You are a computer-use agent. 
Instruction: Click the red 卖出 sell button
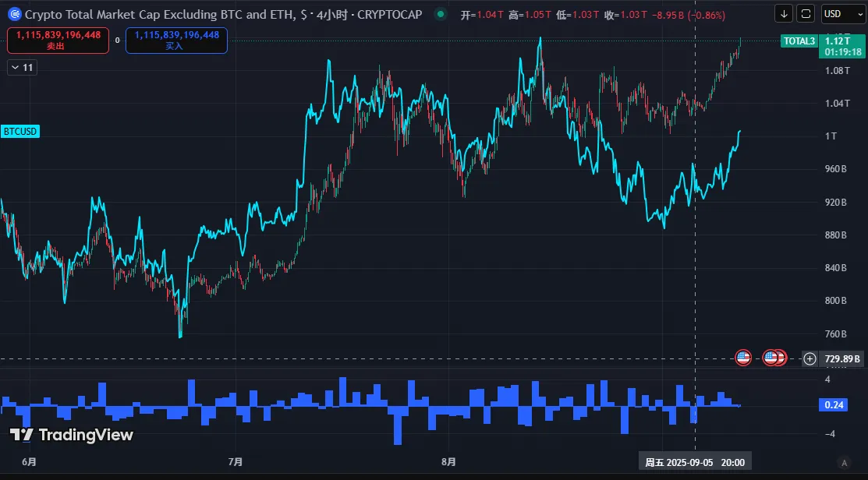(58, 41)
